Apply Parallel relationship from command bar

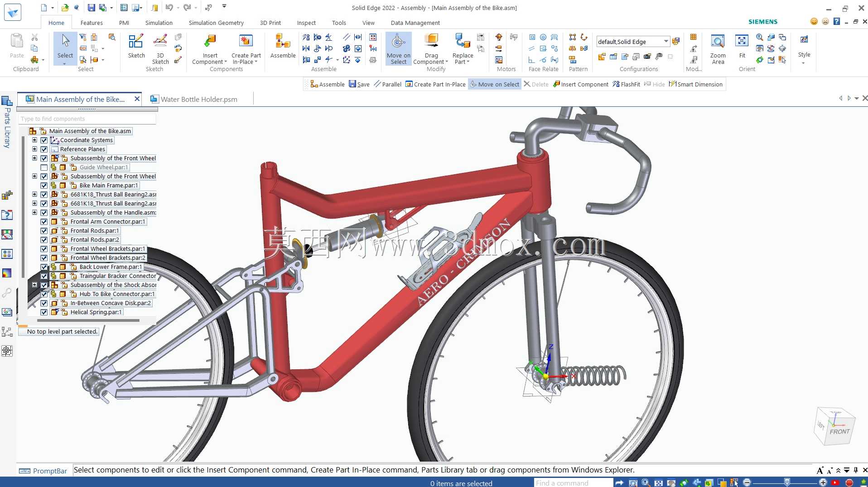[388, 84]
